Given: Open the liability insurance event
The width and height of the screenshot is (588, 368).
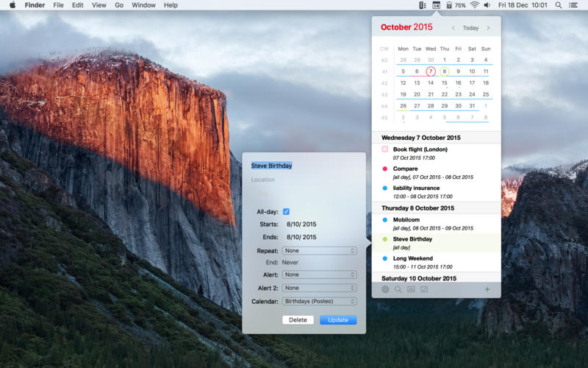Looking at the screenshot, I should pyautogui.click(x=436, y=192).
